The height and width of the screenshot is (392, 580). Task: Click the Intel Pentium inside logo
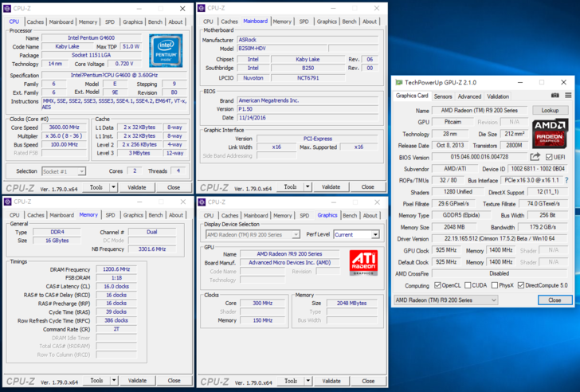click(x=166, y=50)
